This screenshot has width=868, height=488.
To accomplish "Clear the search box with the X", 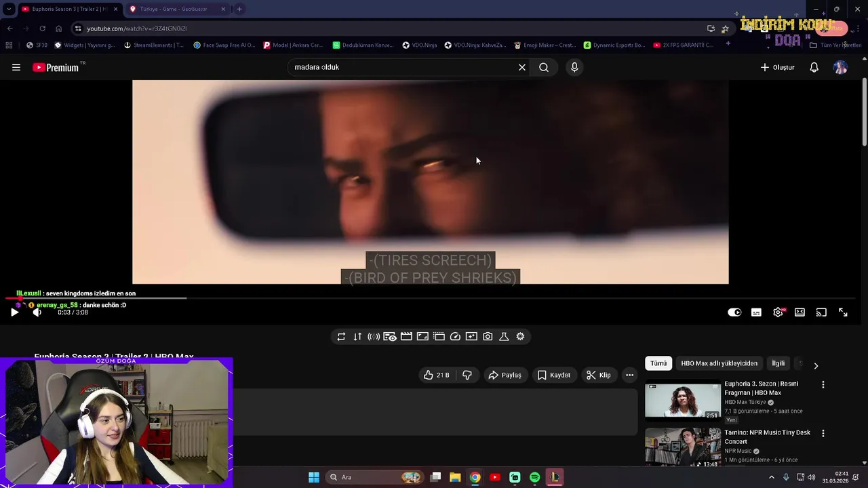I will (522, 67).
